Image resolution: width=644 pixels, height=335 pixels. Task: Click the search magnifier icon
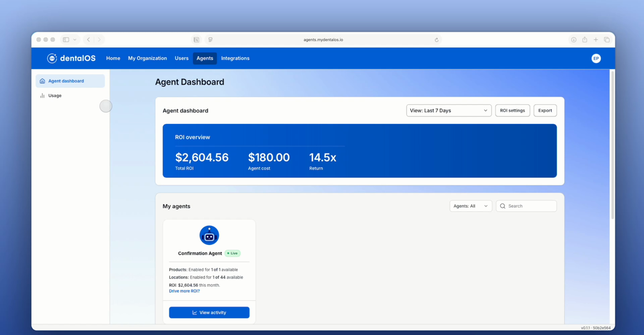(x=502, y=206)
